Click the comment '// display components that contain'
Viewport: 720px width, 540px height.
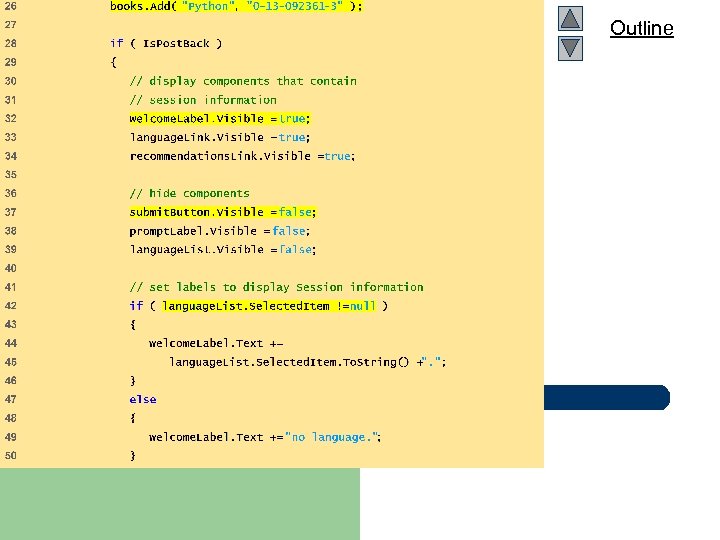click(x=243, y=81)
